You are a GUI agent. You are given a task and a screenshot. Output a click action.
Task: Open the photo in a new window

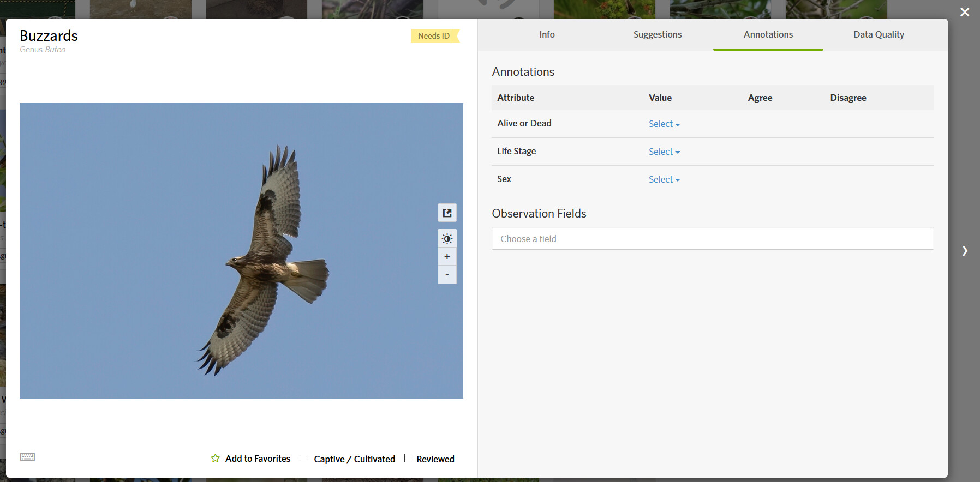[447, 213]
